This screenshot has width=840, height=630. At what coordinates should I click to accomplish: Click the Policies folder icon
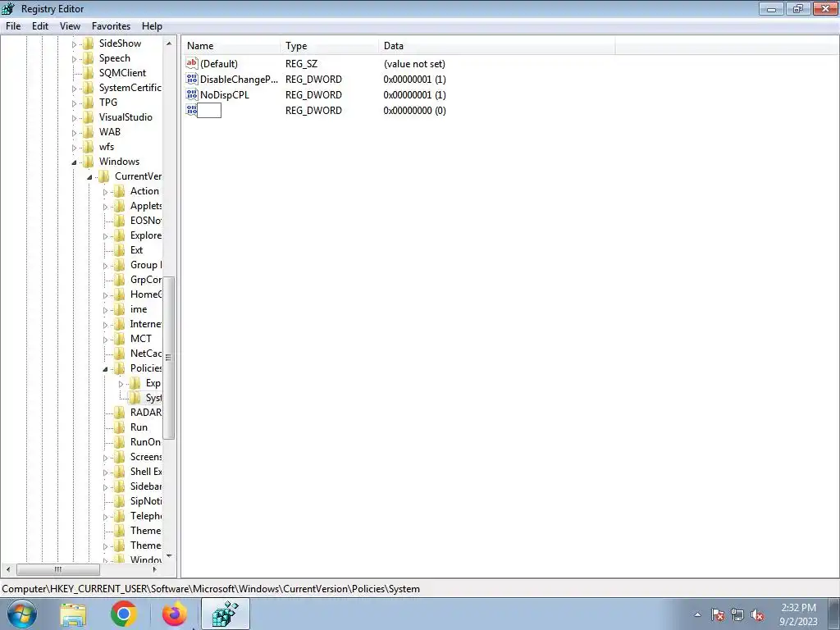coord(120,368)
